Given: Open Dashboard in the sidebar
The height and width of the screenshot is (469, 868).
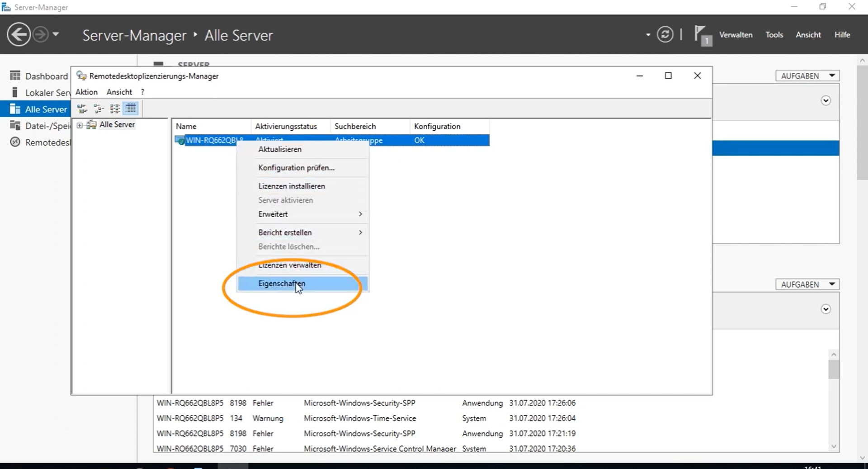Looking at the screenshot, I should click(x=46, y=76).
